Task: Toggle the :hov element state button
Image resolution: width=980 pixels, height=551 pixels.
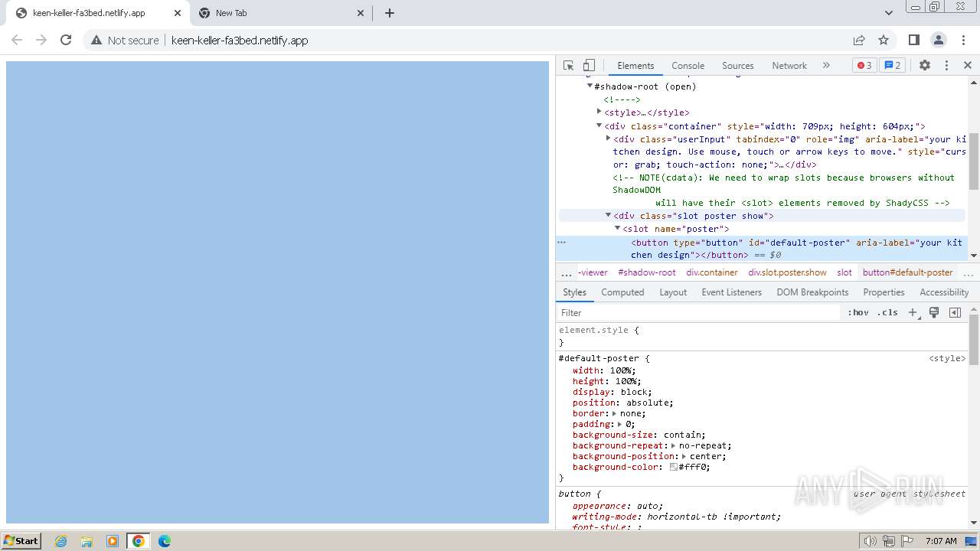Action: [857, 312]
